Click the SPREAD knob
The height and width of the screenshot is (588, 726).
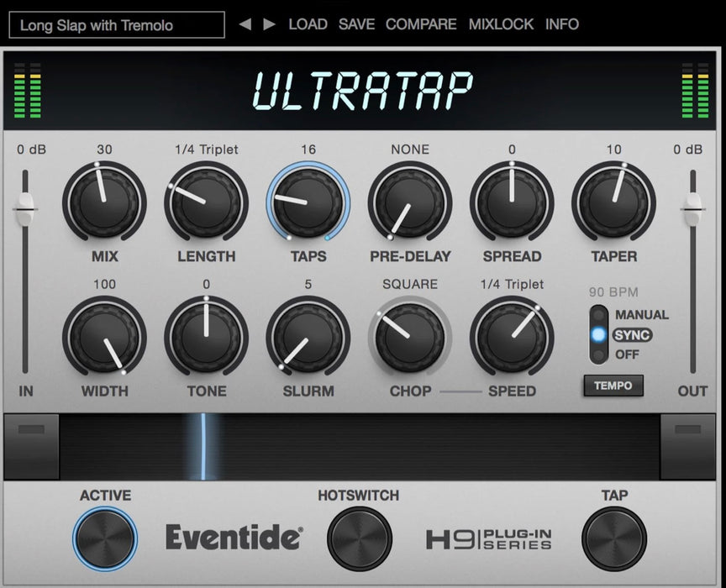512,202
